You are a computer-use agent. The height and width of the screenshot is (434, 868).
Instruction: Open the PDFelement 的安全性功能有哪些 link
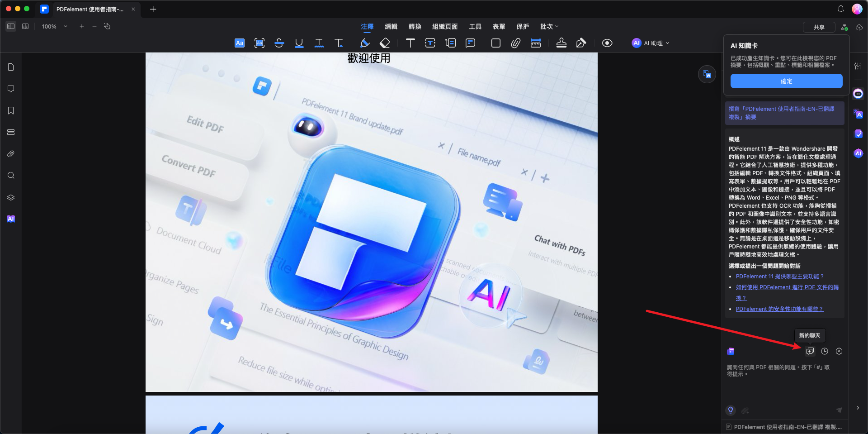[779, 309]
